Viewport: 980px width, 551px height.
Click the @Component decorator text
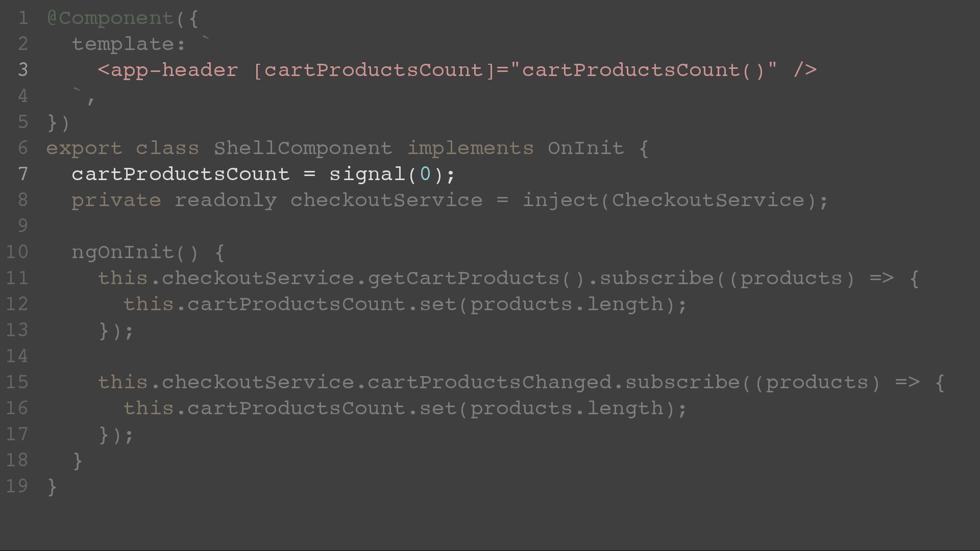pyautogui.click(x=110, y=19)
